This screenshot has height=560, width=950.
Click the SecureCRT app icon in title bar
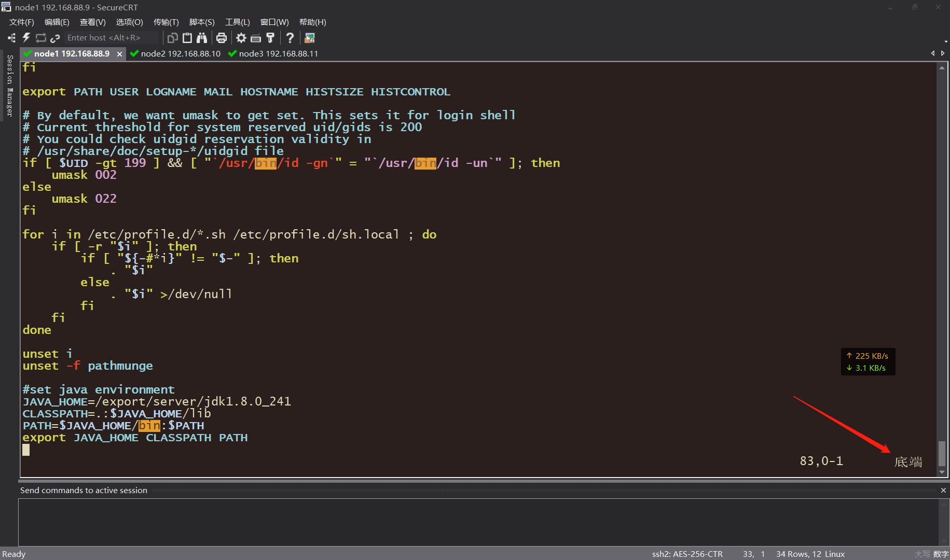tap(6, 7)
